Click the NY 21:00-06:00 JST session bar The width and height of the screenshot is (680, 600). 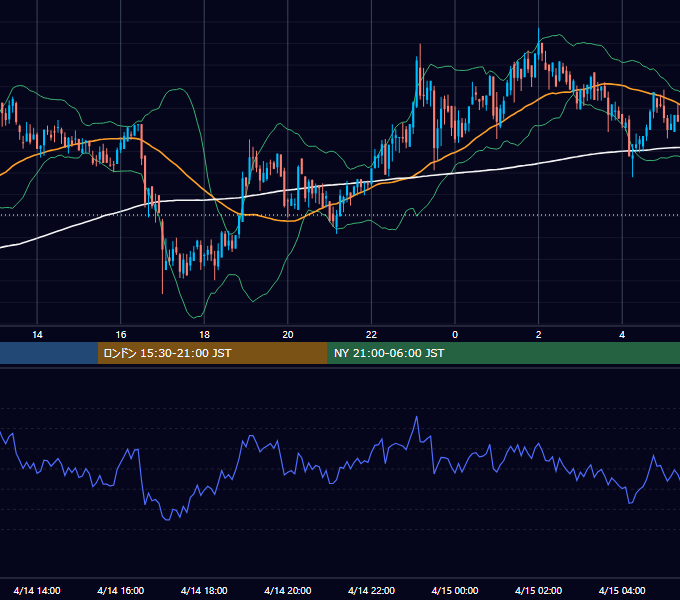coord(503,353)
